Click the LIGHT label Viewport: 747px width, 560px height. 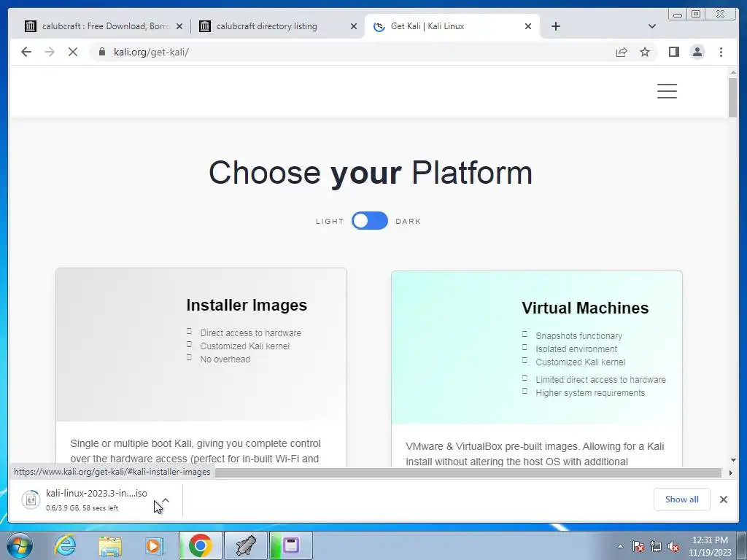click(330, 222)
